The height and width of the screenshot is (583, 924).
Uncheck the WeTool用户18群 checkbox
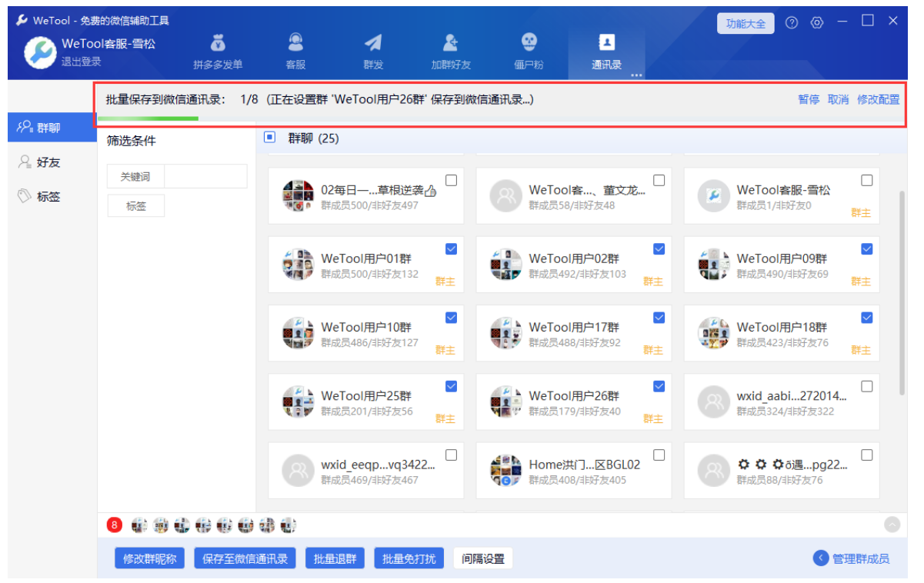[x=866, y=317]
